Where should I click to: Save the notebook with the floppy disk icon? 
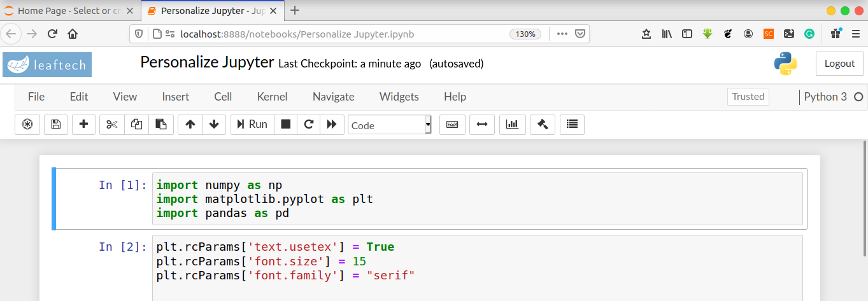coord(55,125)
